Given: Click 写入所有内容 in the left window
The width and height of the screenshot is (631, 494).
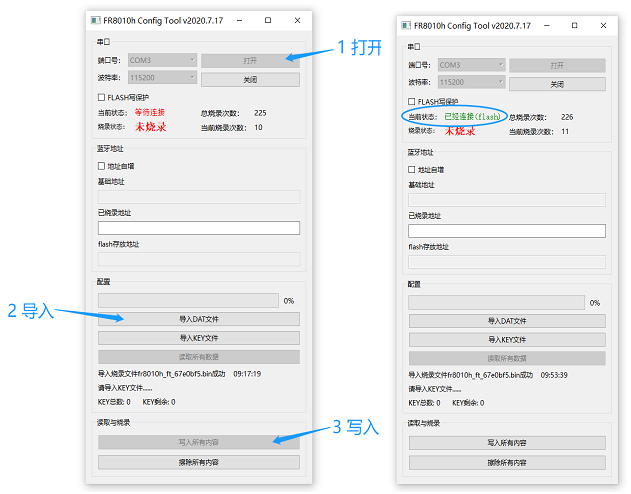Looking at the screenshot, I should point(198,442).
